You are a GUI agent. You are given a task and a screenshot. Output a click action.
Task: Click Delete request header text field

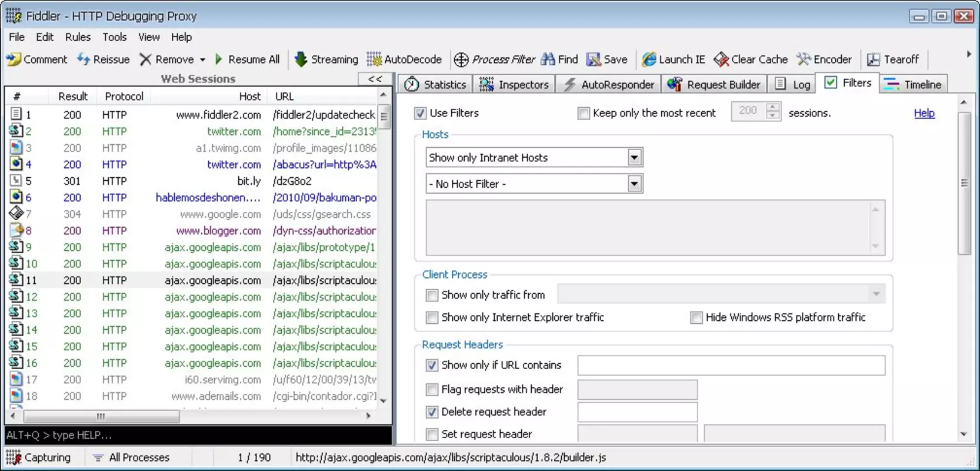(x=638, y=412)
